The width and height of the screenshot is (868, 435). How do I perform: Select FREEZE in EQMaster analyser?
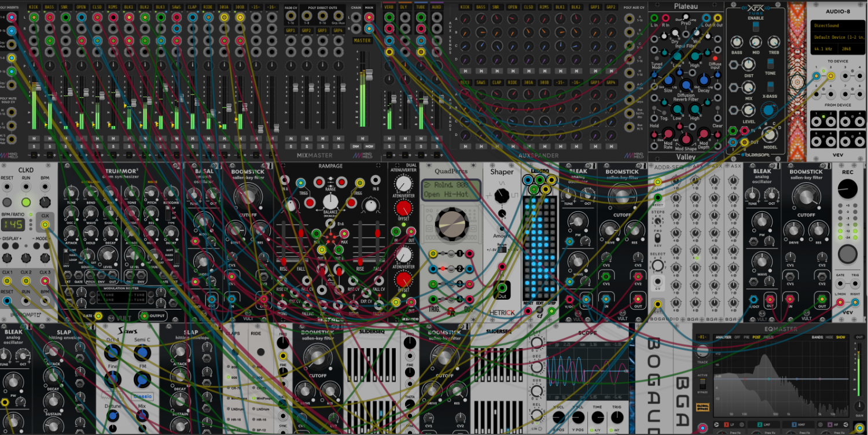[768, 337]
